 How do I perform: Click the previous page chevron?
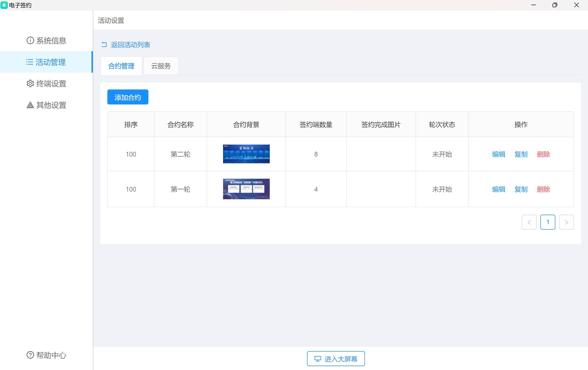529,222
